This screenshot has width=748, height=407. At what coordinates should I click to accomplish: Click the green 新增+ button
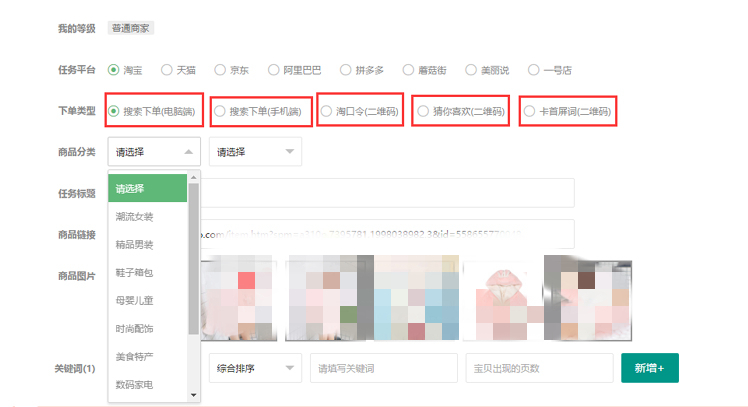(649, 368)
